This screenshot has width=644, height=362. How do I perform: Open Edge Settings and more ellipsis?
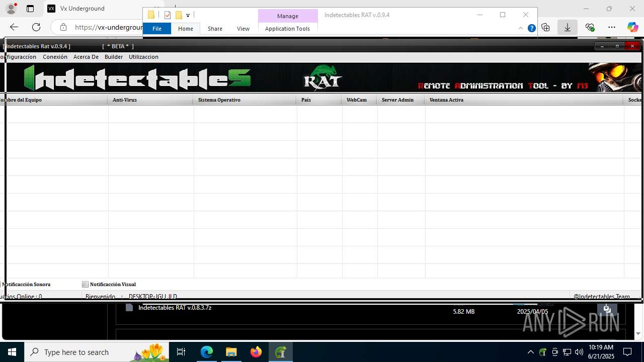click(612, 27)
